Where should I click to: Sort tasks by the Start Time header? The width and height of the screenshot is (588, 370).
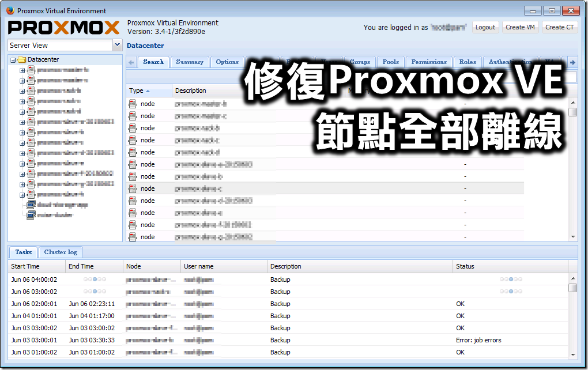[37, 266]
